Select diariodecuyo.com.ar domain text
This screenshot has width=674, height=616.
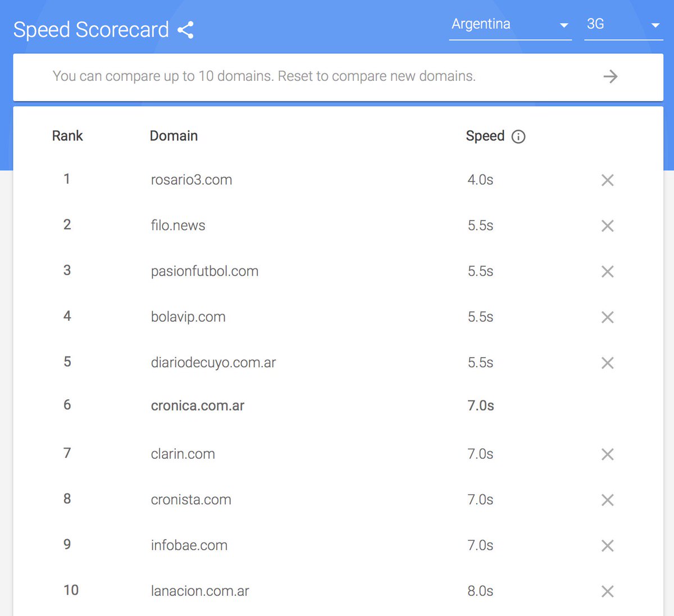[213, 362]
